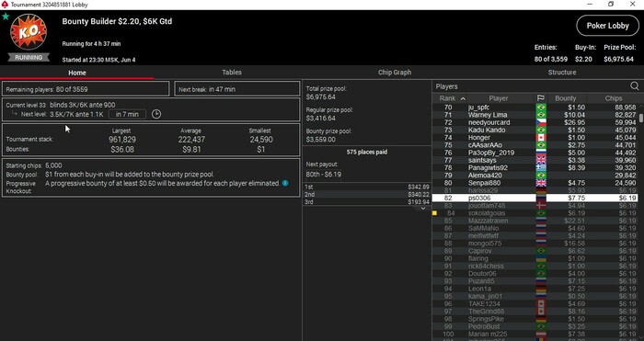Click the RUNNING status badge

point(29,58)
